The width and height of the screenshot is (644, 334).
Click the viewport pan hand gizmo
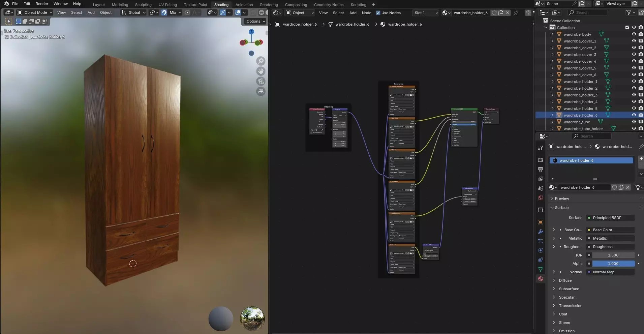pyautogui.click(x=261, y=71)
